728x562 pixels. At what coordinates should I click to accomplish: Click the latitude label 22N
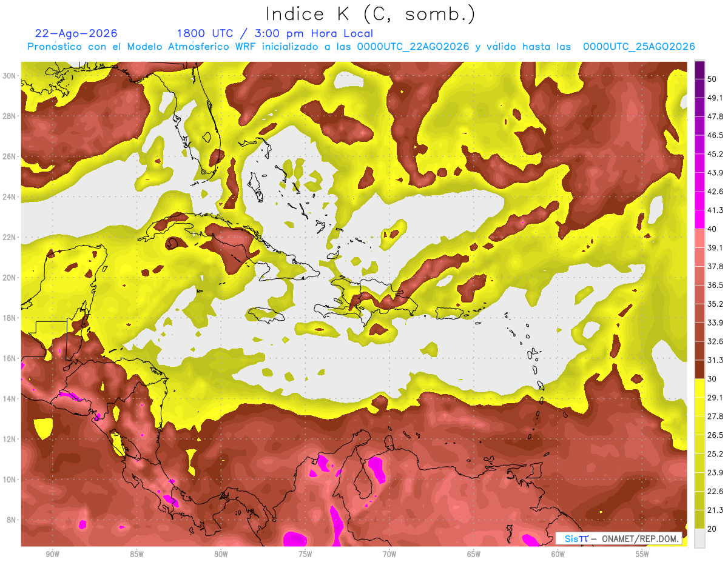coord(10,237)
